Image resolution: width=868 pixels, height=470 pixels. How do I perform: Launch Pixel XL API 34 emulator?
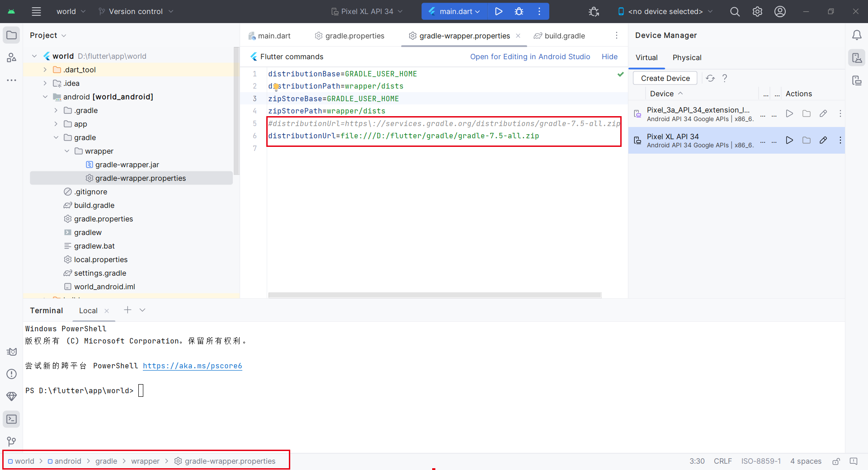click(x=789, y=140)
